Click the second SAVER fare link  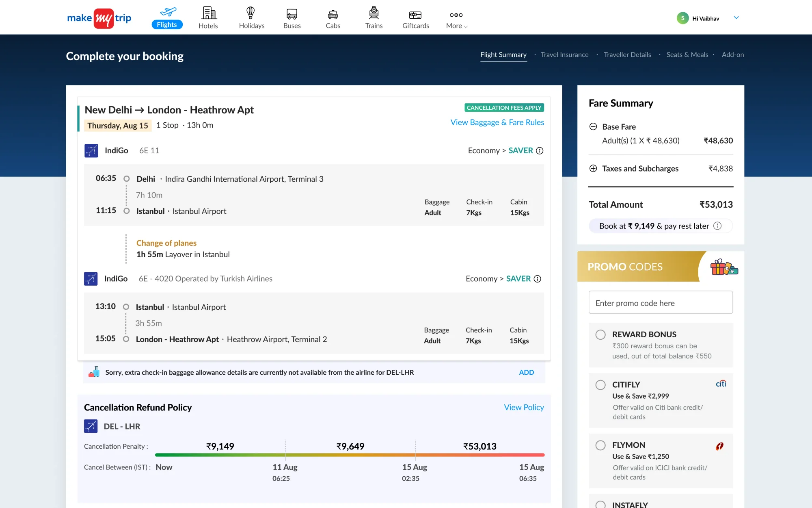(518, 279)
